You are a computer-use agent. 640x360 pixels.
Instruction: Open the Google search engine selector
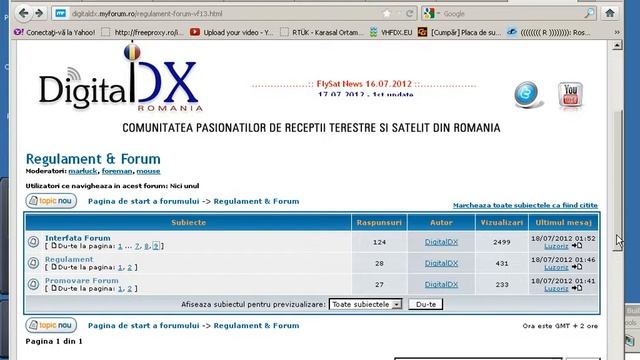pos(431,13)
